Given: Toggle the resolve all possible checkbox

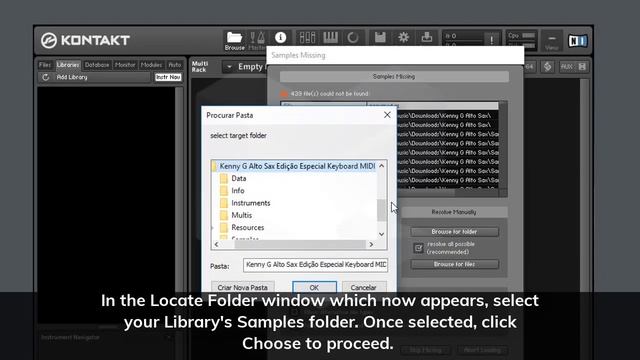Looking at the screenshot, I should pyautogui.click(x=418, y=248).
